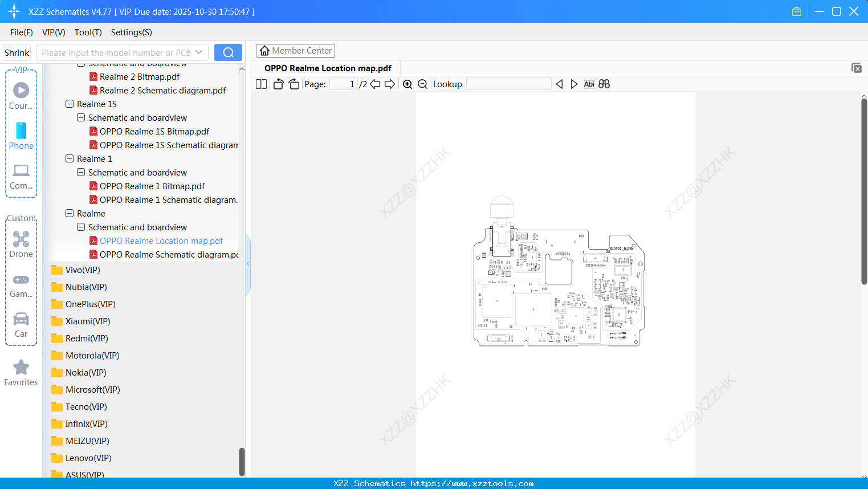Open the File(F) menu
868x489 pixels.
(x=22, y=32)
